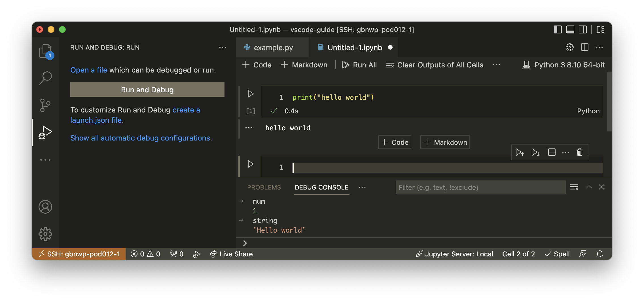This screenshot has width=644, height=302.
Task: Execute cell and insert below with the icon
Action: click(535, 152)
